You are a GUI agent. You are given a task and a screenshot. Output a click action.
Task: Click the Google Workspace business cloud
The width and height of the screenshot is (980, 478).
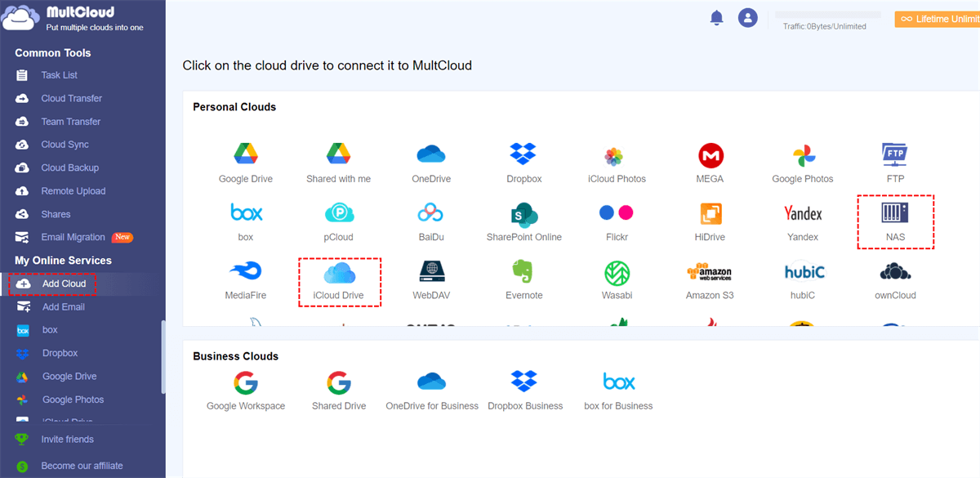[246, 382]
